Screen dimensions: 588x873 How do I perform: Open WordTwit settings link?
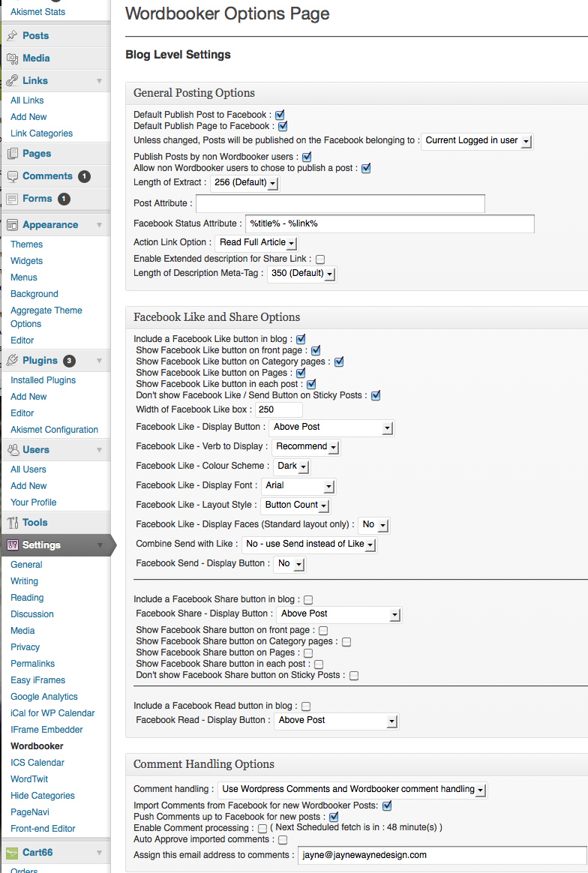pyautogui.click(x=29, y=779)
